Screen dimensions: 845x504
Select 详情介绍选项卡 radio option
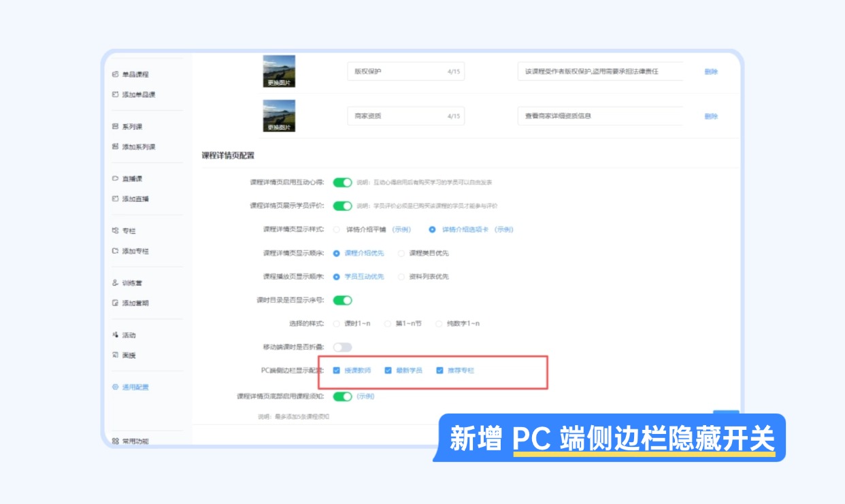pos(432,230)
